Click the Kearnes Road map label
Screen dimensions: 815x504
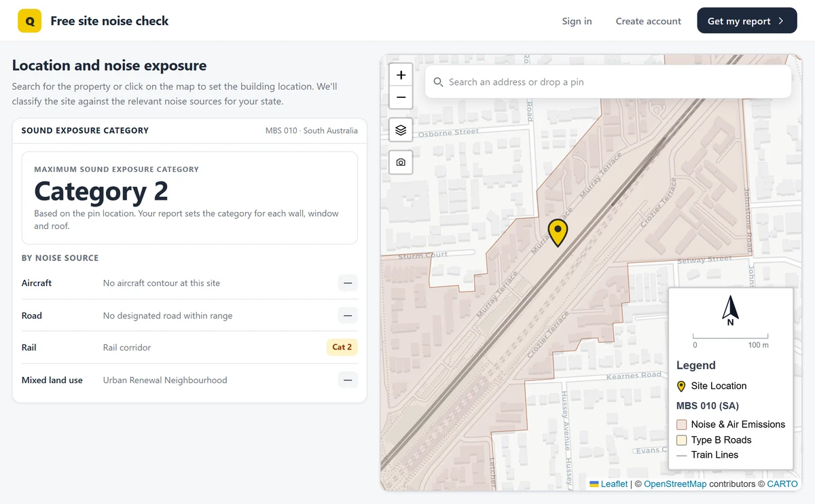pos(634,376)
